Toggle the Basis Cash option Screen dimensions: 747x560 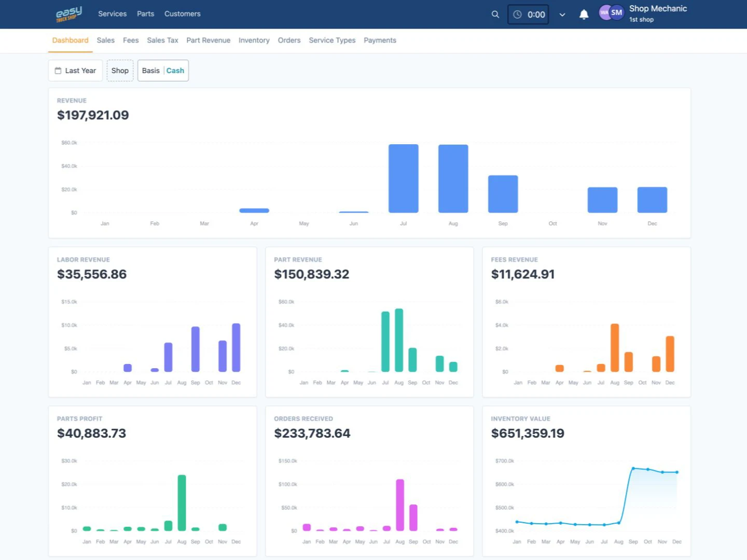[163, 71]
